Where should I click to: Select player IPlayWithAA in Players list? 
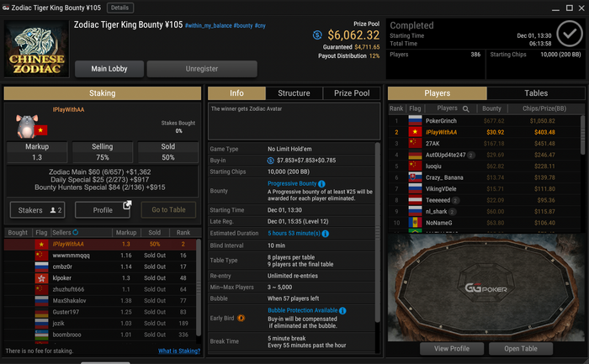click(484, 132)
